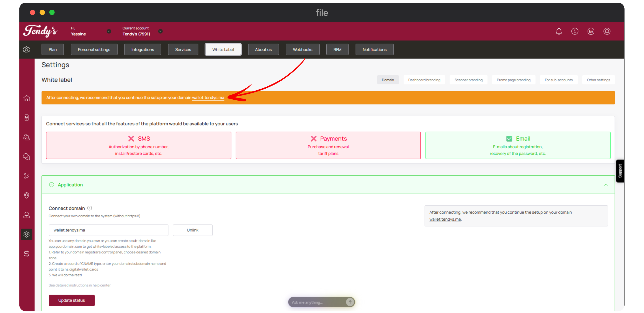Open the Integrations settings tab
The width and height of the screenshot is (644, 313).
142,49
